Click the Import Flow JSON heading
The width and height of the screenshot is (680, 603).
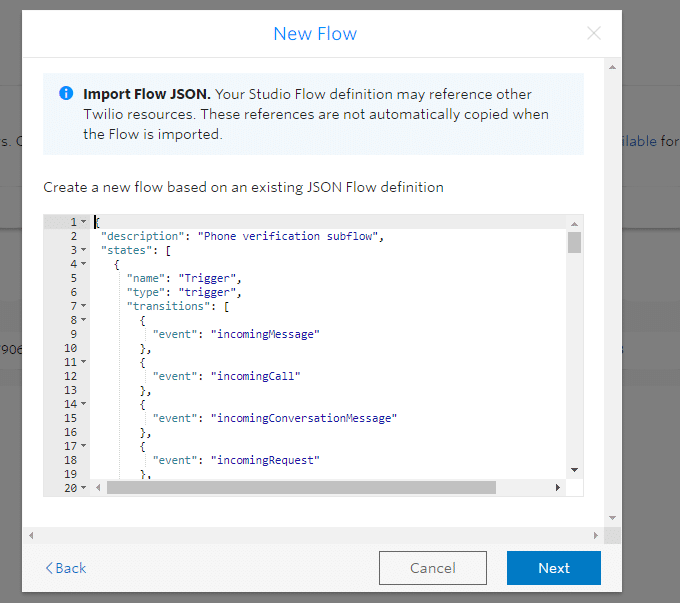tap(147, 94)
